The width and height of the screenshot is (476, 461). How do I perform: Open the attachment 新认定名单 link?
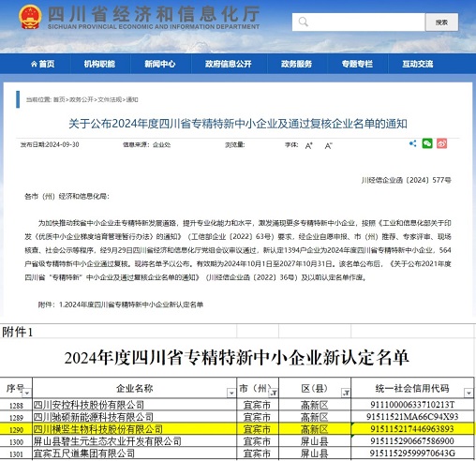pyautogui.click(x=131, y=305)
